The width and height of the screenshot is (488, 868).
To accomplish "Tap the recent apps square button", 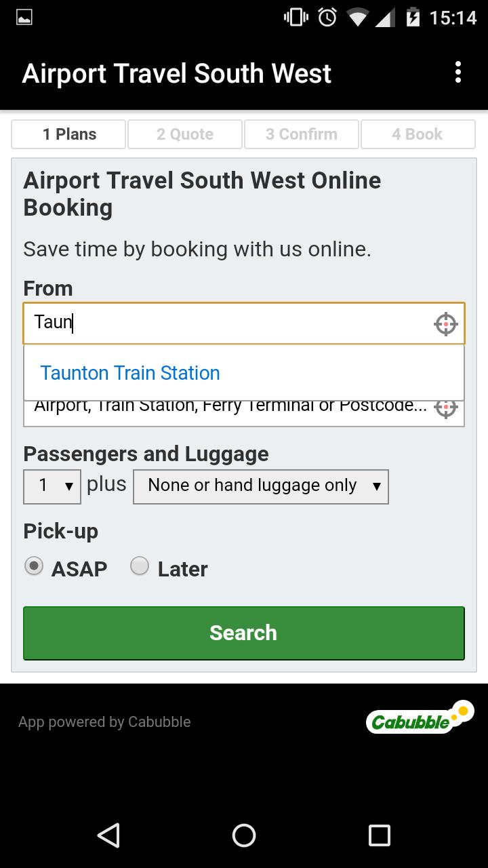I will pos(380,835).
